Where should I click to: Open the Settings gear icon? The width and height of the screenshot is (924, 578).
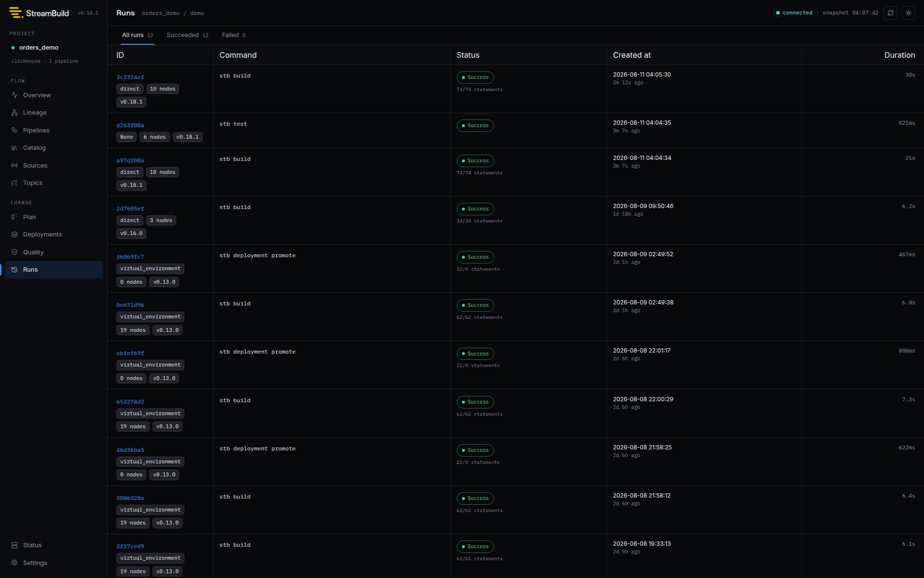tap(14, 563)
